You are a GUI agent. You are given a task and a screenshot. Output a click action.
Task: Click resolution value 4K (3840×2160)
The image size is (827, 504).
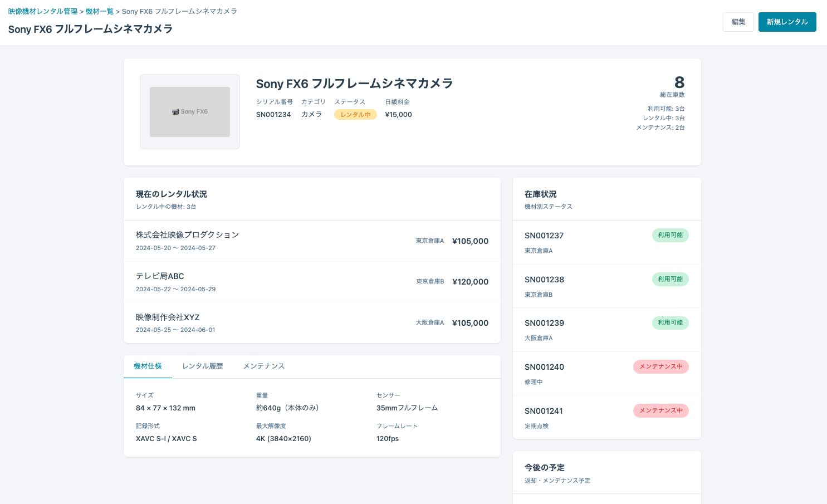283,439
